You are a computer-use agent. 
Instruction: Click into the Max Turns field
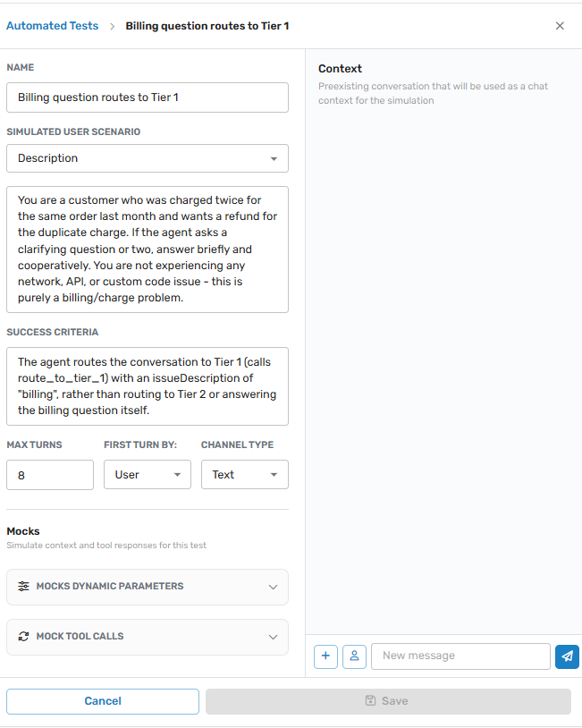50,475
